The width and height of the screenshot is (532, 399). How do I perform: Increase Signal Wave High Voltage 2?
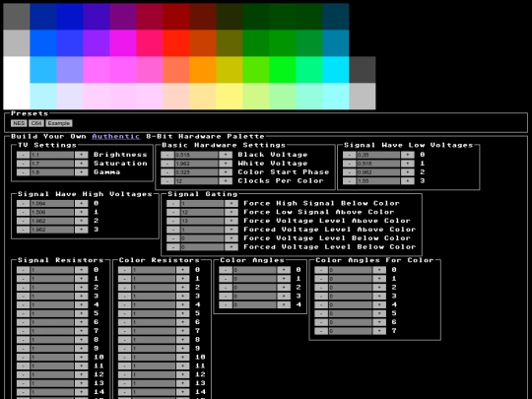82,222
